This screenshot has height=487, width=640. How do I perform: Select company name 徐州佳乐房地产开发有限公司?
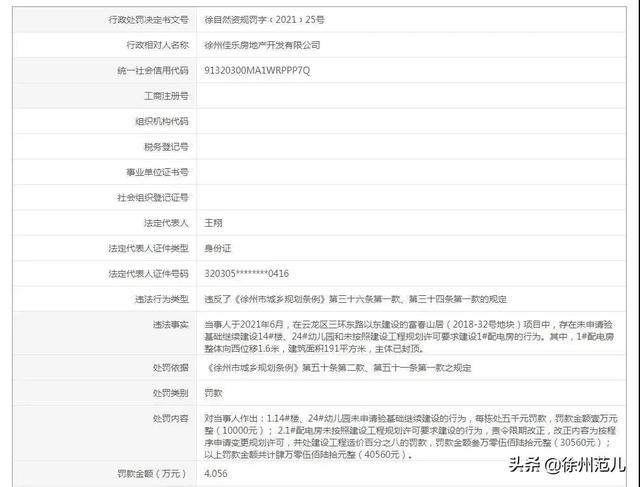tap(262, 45)
